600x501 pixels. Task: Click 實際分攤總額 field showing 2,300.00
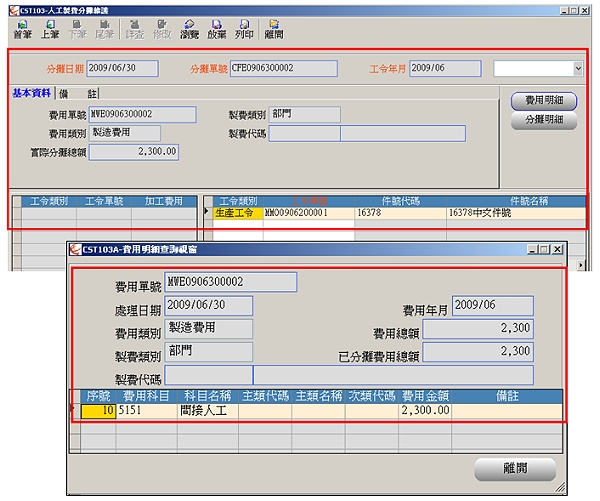(134, 152)
